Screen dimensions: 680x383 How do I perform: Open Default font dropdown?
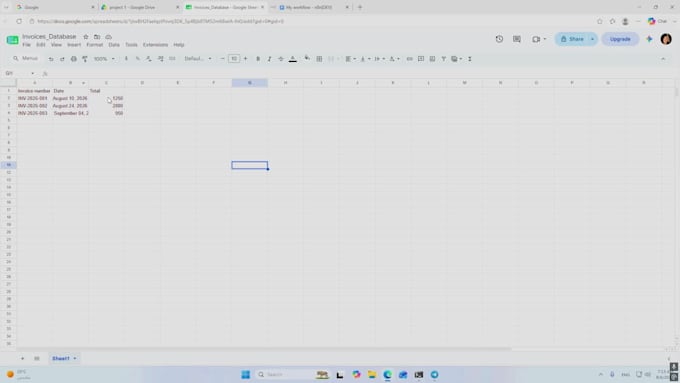(x=198, y=59)
